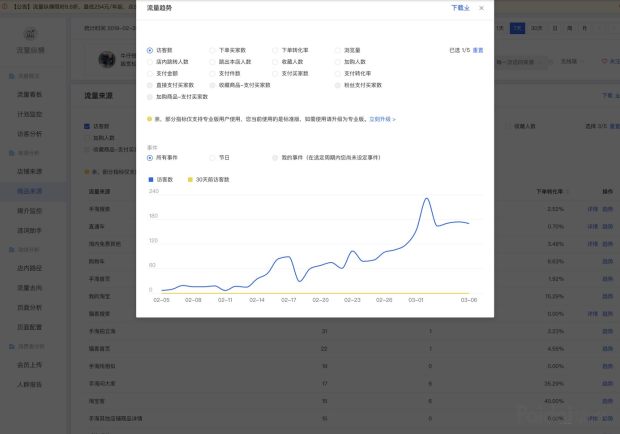Open 页面分析 in the sidebar

[x=30, y=308]
